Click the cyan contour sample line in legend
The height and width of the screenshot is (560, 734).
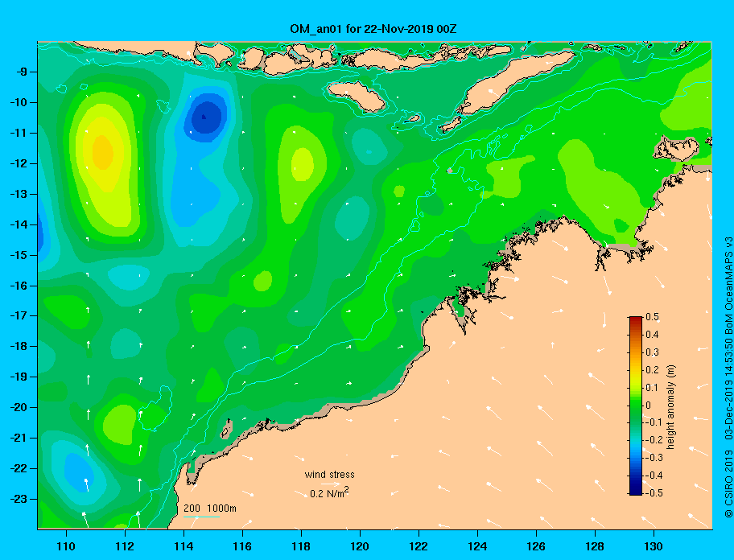pos(201,517)
